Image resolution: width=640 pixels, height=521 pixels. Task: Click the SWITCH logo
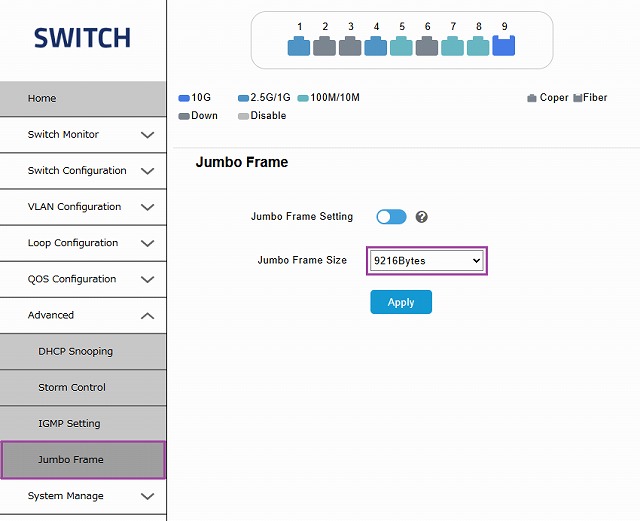(82, 38)
